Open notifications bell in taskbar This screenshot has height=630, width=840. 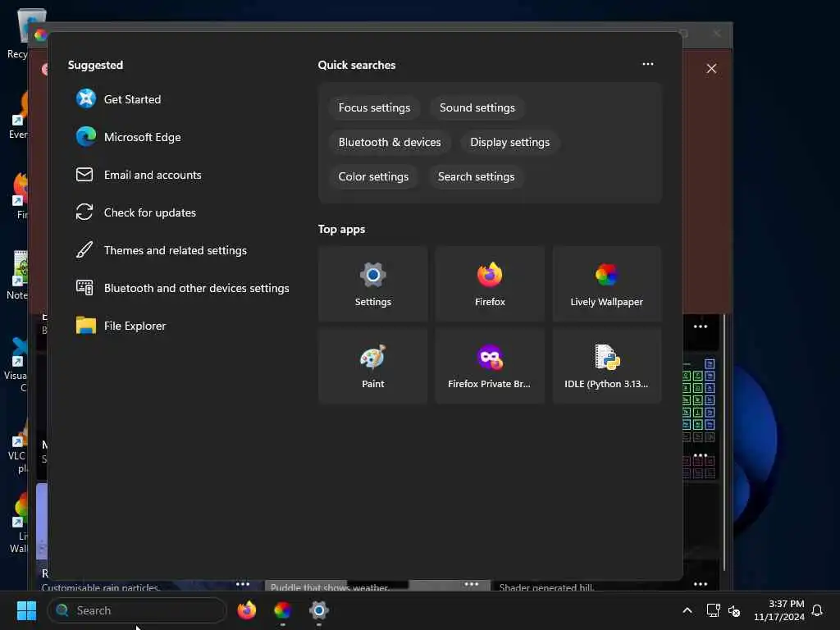click(x=817, y=610)
